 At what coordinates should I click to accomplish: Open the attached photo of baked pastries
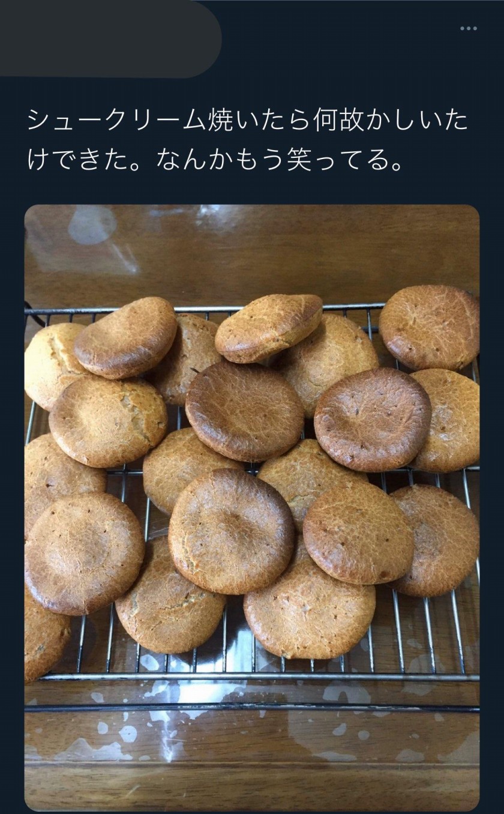click(252, 508)
